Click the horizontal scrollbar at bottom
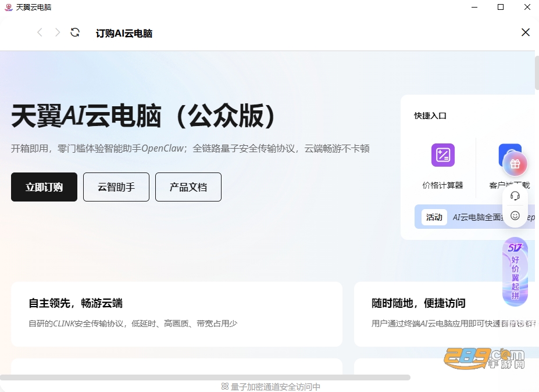This screenshot has width=539, height=392. coord(205,377)
